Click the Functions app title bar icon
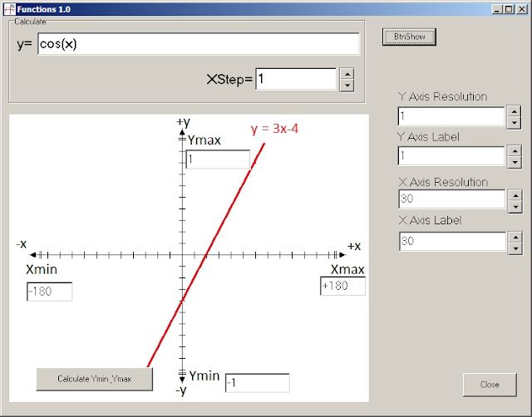 point(9,9)
